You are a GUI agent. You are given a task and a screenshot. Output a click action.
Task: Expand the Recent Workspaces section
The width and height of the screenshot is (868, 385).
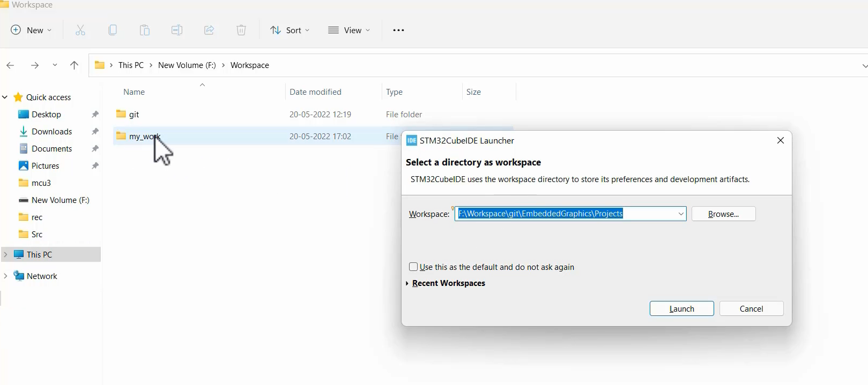pyautogui.click(x=408, y=283)
